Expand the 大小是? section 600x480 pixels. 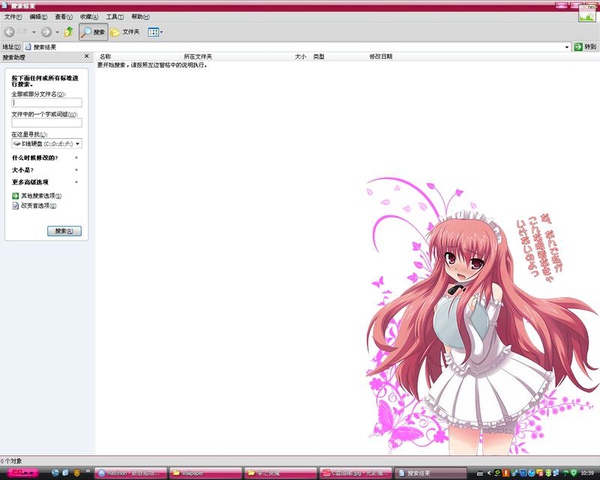click(x=45, y=170)
